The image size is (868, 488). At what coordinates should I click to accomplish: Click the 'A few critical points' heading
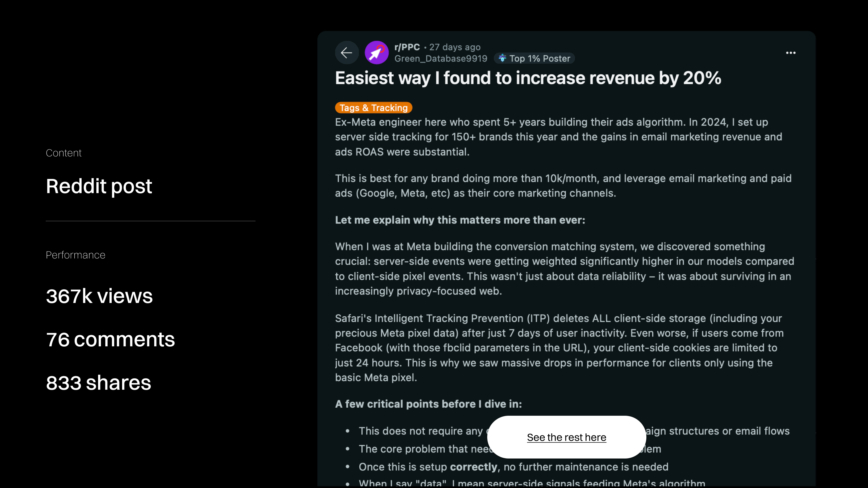click(428, 404)
